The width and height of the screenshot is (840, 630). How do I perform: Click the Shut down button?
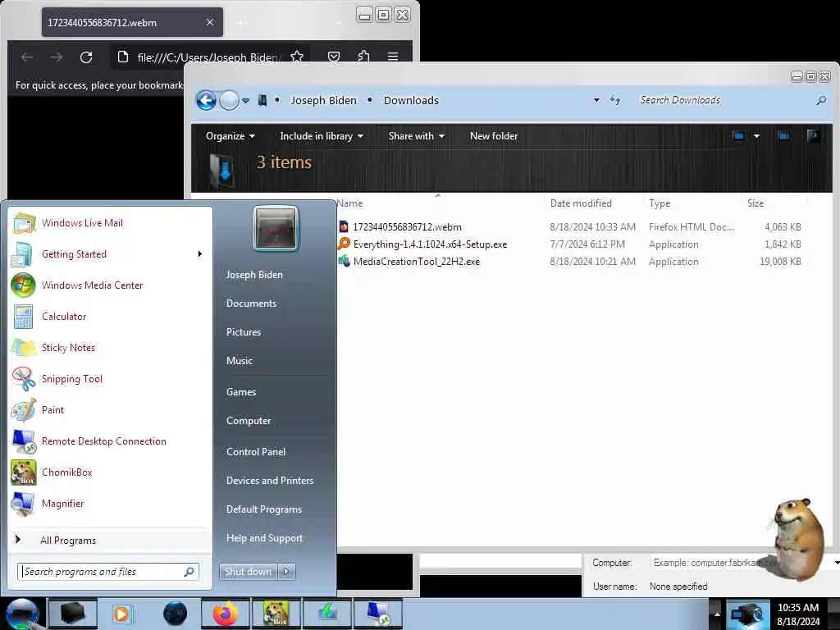pyautogui.click(x=248, y=572)
